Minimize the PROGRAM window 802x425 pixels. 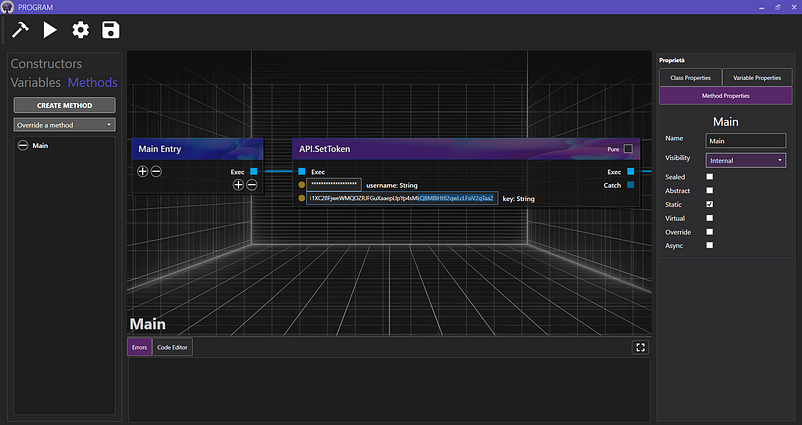(x=762, y=7)
